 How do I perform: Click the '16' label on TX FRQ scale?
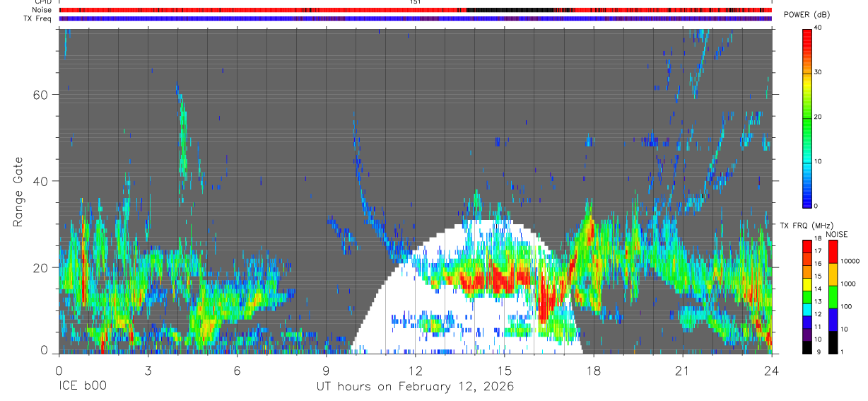(818, 263)
